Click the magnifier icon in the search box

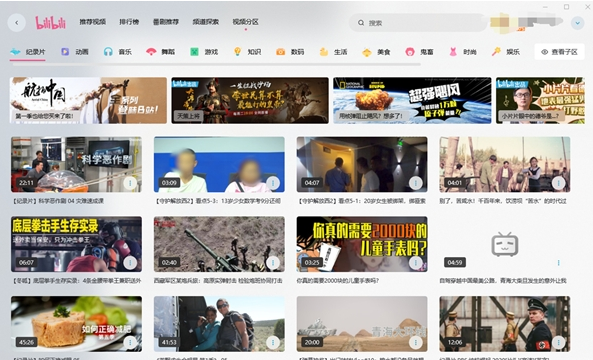click(x=361, y=23)
